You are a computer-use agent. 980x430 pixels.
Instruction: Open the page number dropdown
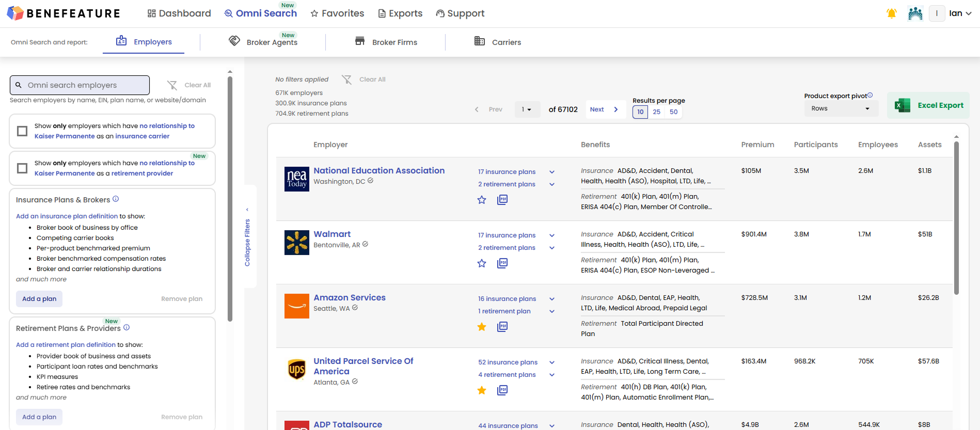[x=527, y=109]
